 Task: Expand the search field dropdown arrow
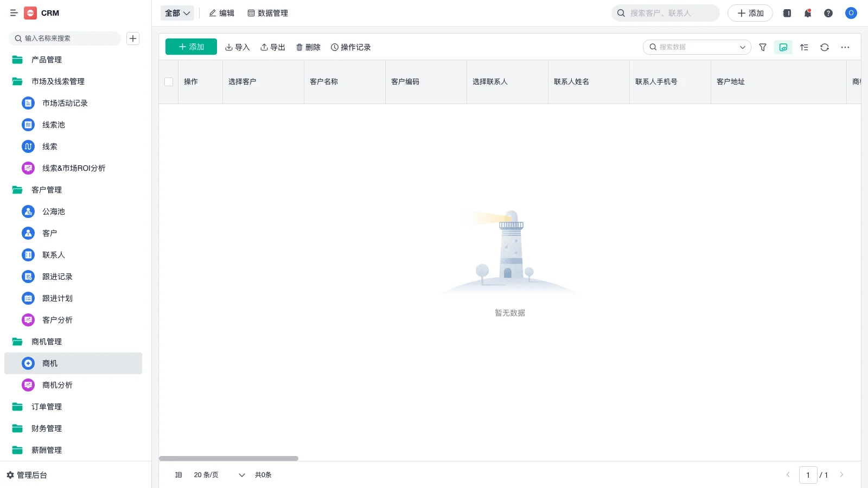[742, 47]
